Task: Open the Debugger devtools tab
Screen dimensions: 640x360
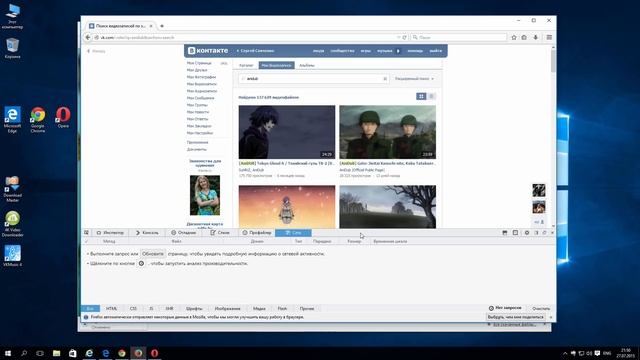Action: click(x=184, y=233)
